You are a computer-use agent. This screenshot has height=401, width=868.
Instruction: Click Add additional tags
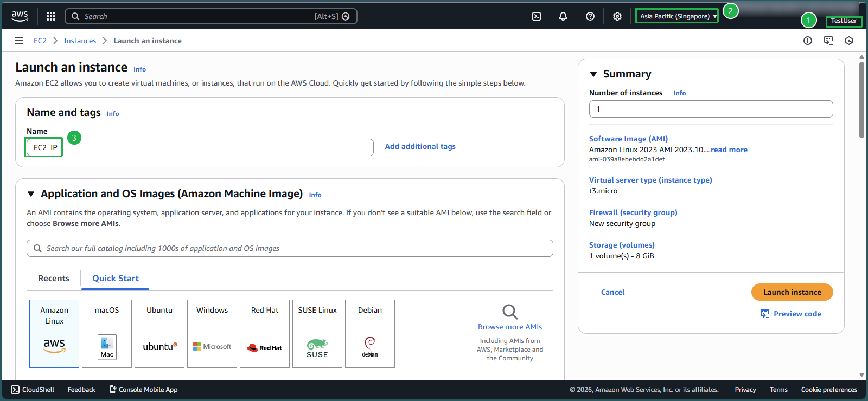tap(420, 146)
